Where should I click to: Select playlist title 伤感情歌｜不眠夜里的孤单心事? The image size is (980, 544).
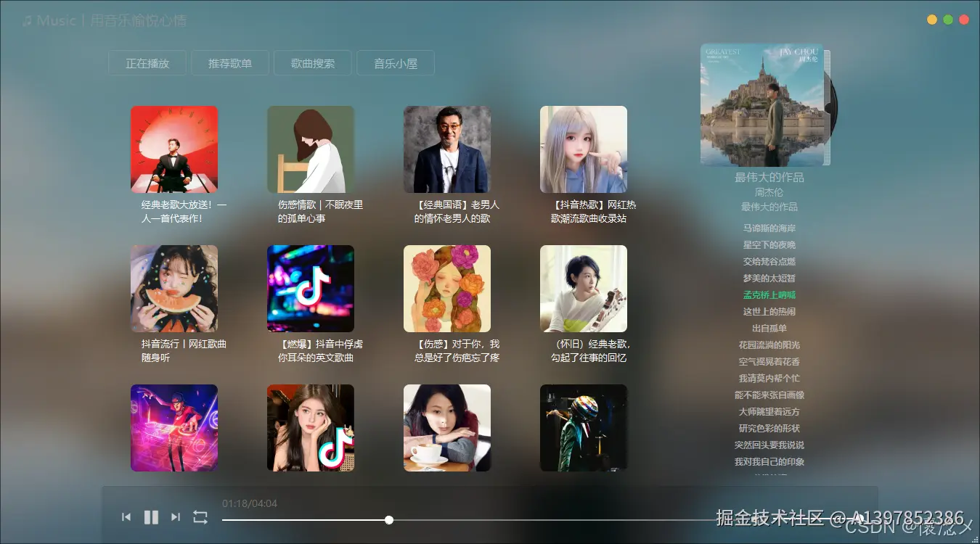tap(321, 211)
